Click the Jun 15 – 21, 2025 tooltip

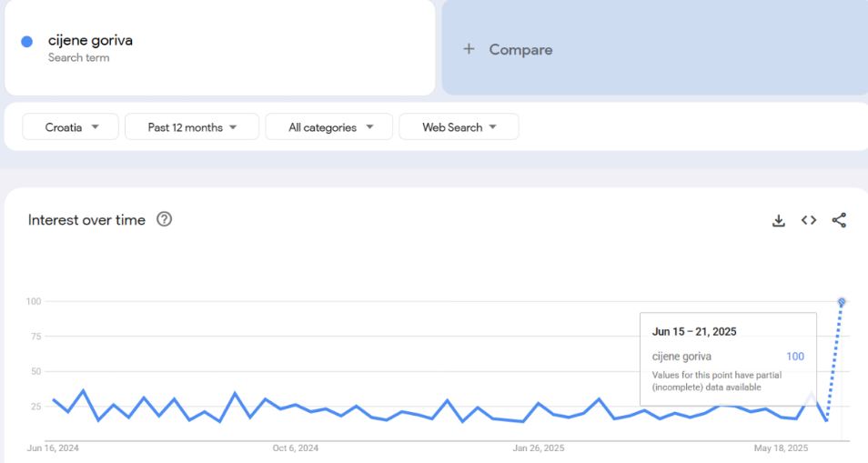(728, 359)
